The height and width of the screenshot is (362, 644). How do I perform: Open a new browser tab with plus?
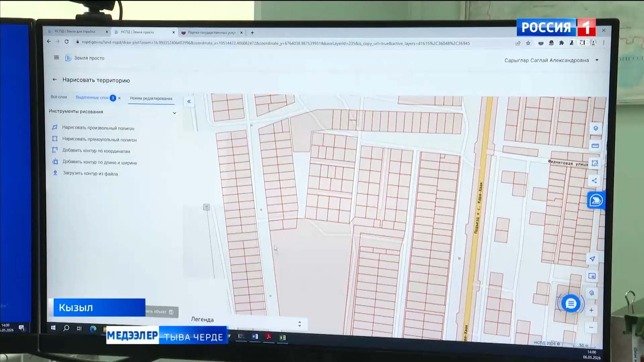[252, 33]
